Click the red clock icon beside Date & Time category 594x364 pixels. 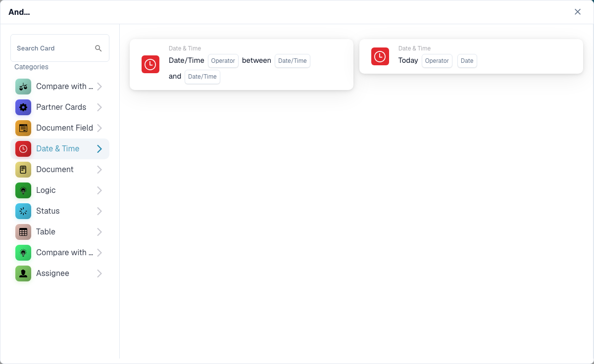pos(23,149)
